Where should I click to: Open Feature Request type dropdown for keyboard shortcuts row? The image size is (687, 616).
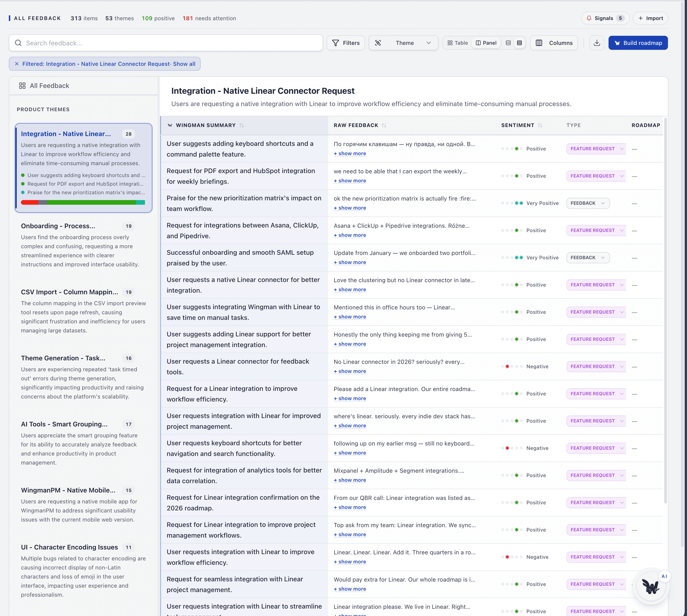coord(596,149)
